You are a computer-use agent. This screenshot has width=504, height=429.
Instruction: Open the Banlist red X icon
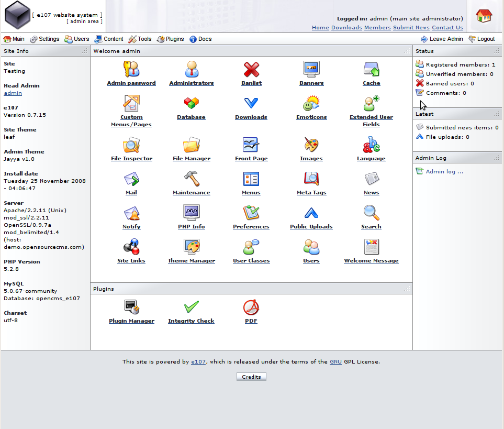251,69
